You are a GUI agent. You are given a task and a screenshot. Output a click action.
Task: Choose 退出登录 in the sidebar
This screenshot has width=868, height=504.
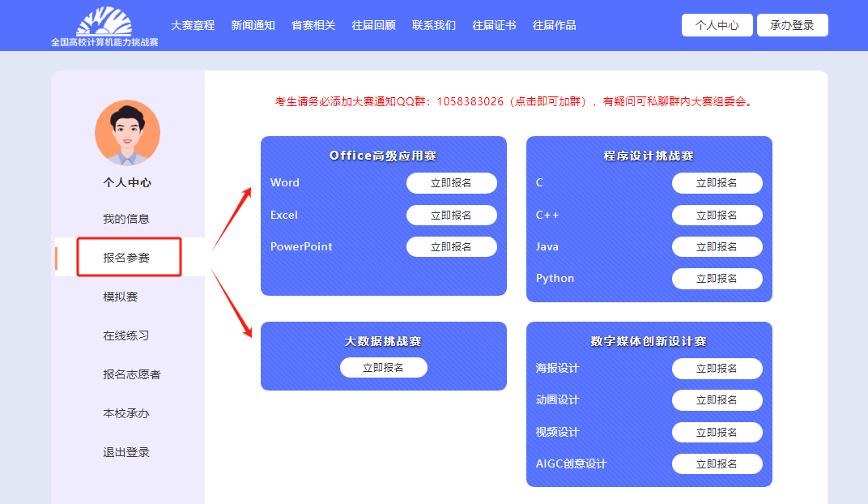click(126, 452)
